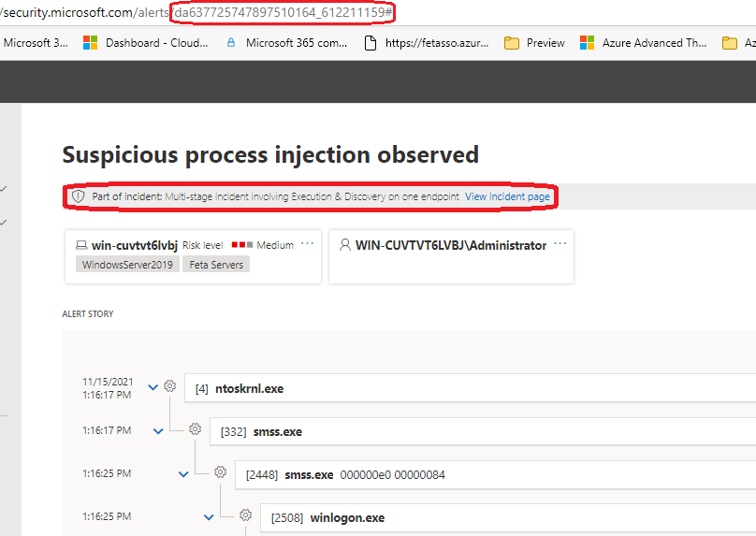Click the user icon beside WIN-CUVTVT6LVBJ\Administrator
Viewport: 756px width, 536px height.
(x=345, y=245)
